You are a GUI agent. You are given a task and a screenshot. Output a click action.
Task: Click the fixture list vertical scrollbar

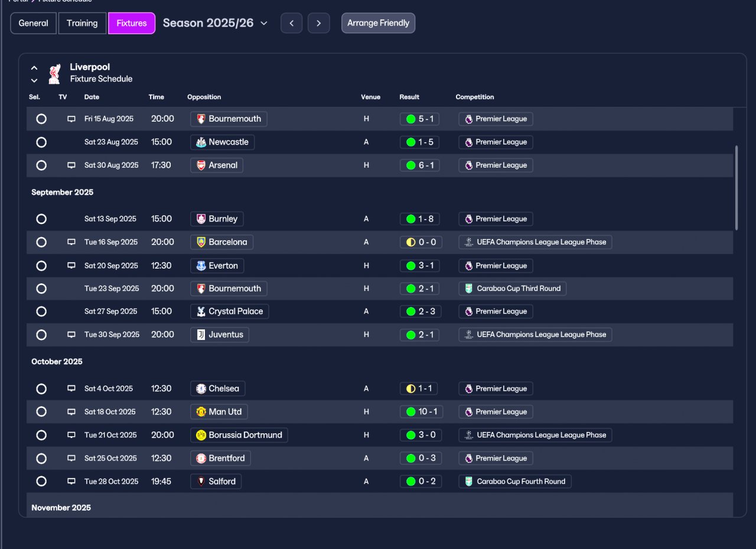coord(736,188)
